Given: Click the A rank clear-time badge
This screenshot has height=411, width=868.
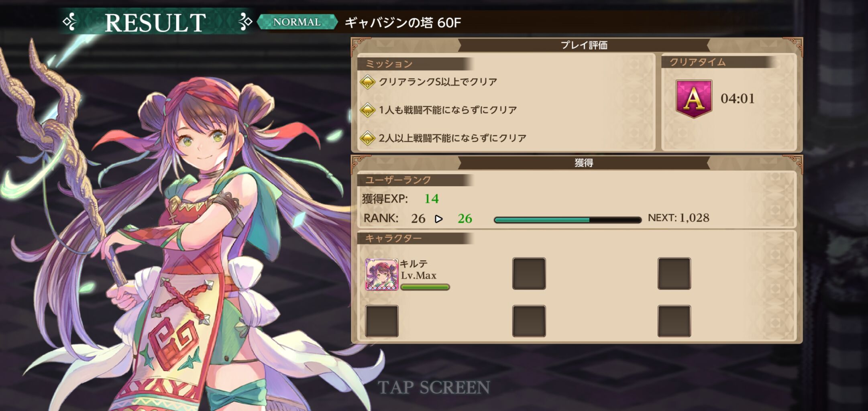Looking at the screenshot, I should (694, 99).
